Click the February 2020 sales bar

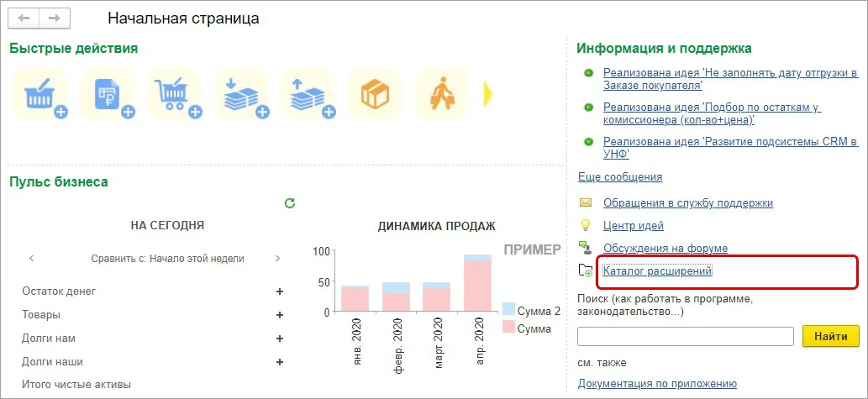click(x=396, y=297)
